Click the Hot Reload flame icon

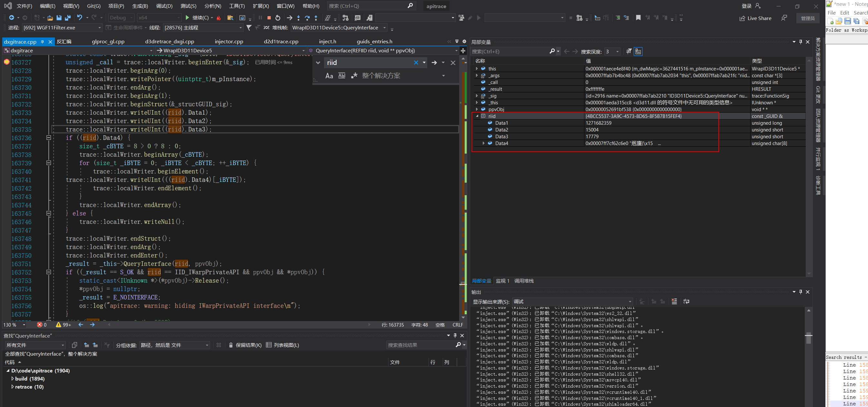219,18
